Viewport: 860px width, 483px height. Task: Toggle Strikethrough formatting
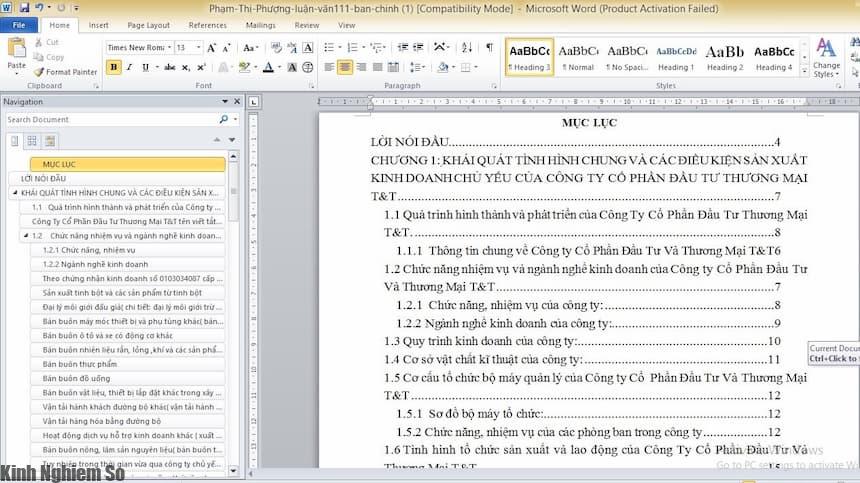coord(170,67)
